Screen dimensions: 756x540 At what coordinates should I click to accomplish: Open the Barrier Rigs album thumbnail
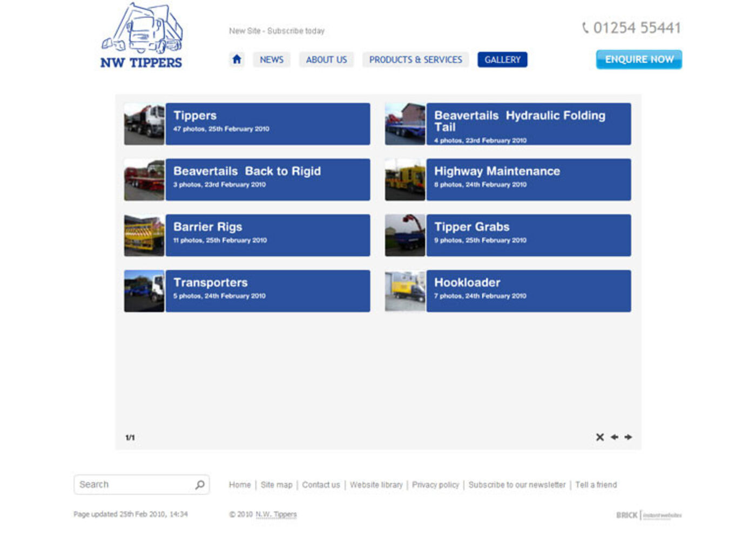[144, 235]
